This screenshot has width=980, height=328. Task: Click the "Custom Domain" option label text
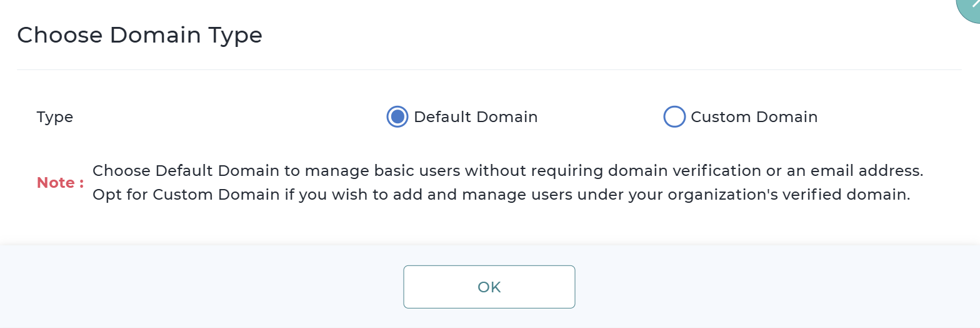pyautogui.click(x=754, y=117)
